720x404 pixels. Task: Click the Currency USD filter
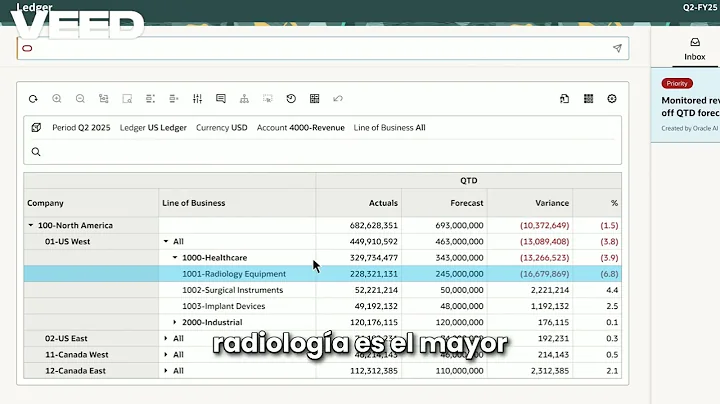(222, 128)
